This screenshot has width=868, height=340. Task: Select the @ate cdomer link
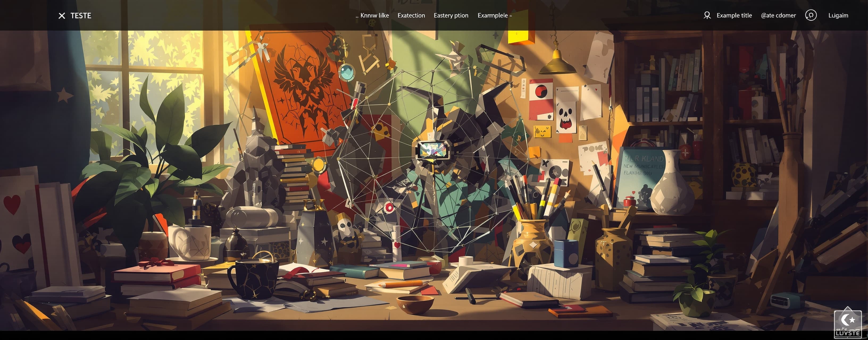pos(778,15)
